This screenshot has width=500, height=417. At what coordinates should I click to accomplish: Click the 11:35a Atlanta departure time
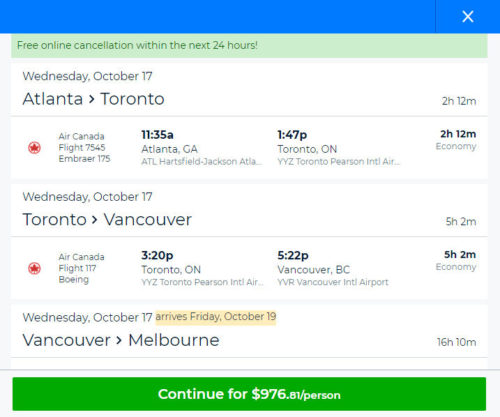157,135
